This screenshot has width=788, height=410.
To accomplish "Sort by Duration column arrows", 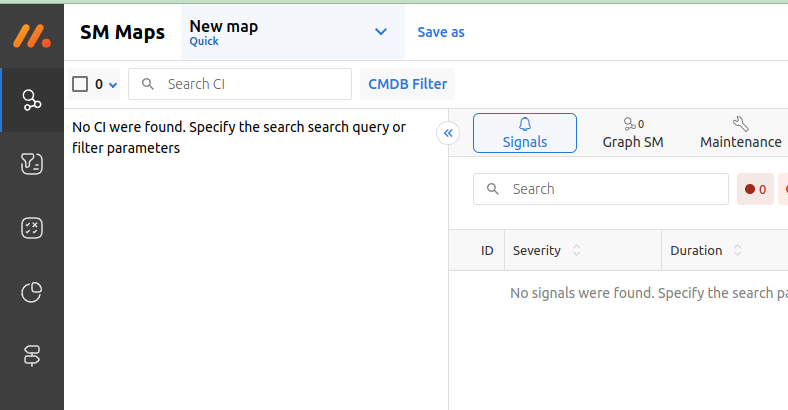I will click(x=737, y=250).
